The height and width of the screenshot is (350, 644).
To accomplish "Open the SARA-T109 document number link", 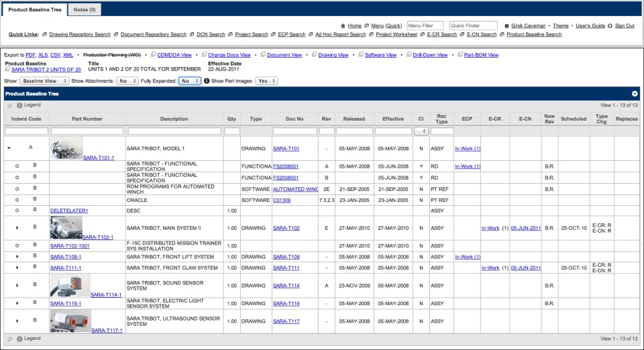I will point(286,257).
